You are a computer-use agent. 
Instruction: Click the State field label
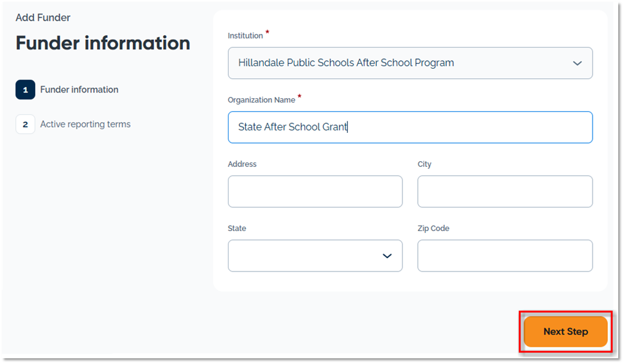tap(237, 229)
